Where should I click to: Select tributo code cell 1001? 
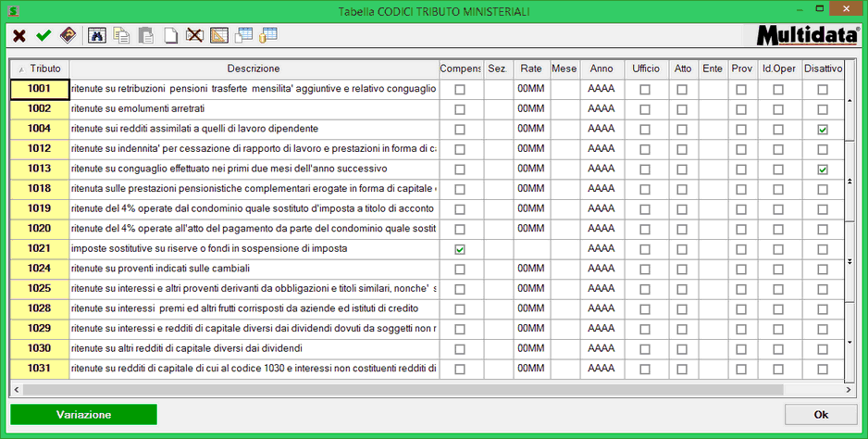tap(39, 89)
